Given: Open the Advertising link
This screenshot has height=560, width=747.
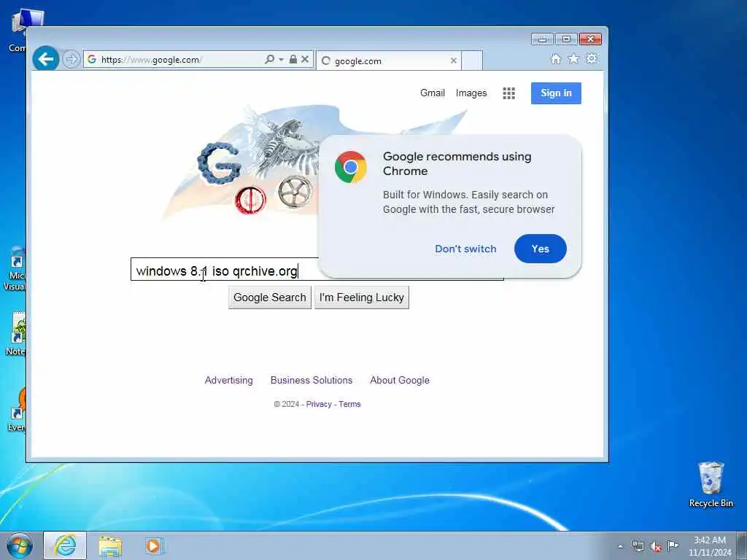Looking at the screenshot, I should [228, 380].
